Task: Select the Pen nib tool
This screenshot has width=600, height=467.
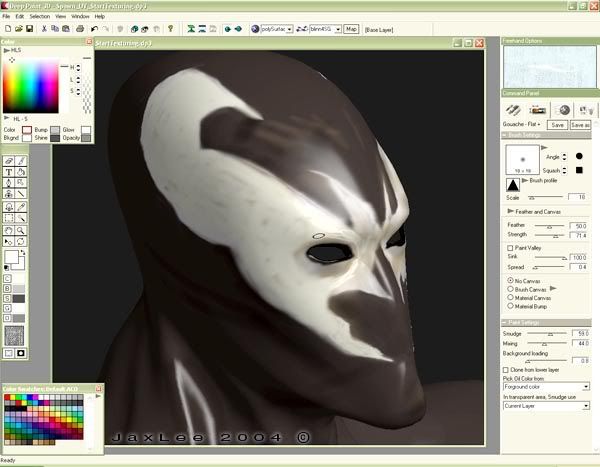Action: click(9, 183)
